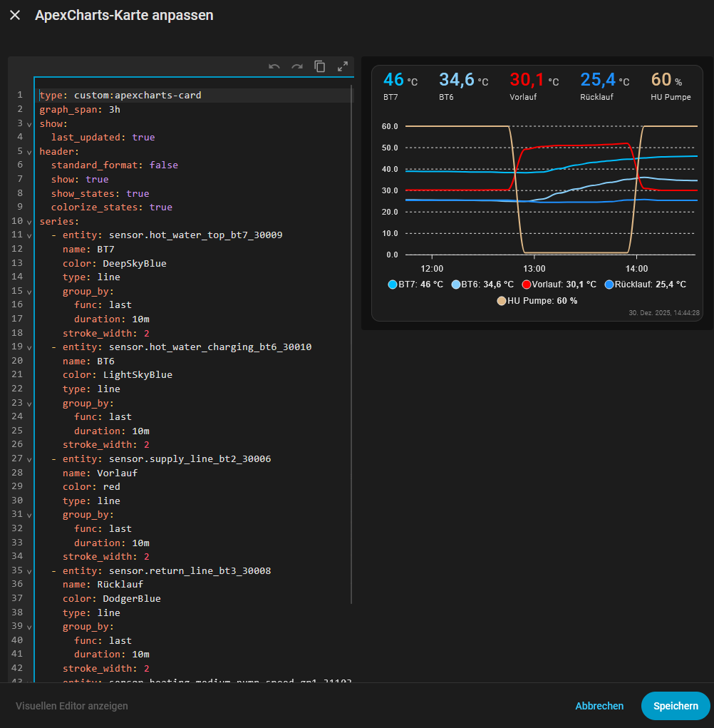
Task: Expand code editor to fullscreen
Action: coord(343,66)
